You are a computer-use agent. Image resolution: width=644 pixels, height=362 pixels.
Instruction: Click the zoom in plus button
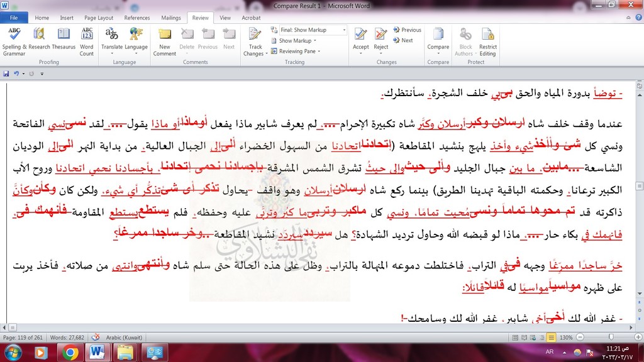click(x=638, y=337)
